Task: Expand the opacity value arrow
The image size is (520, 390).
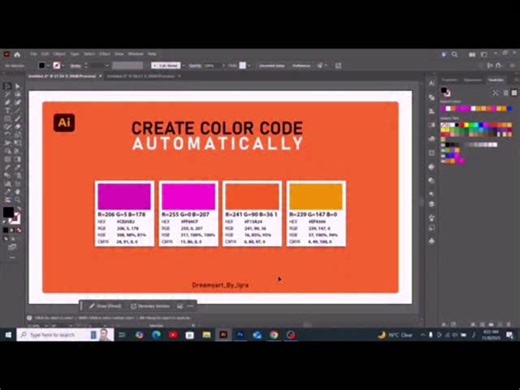Action: [x=223, y=66]
